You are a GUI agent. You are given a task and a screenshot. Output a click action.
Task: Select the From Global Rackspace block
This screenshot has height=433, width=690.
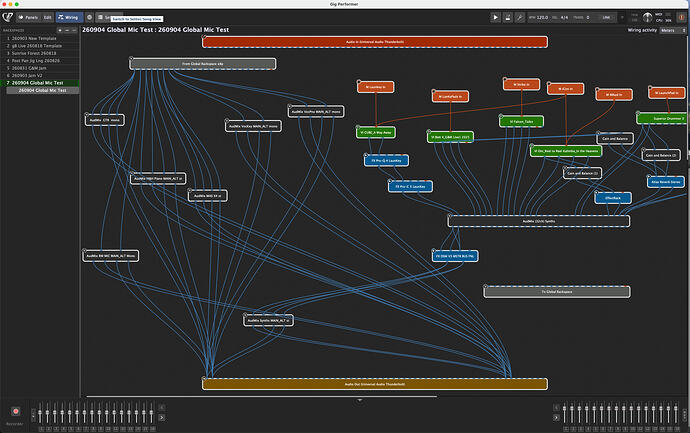pyautogui.click(x=202, y=64)
